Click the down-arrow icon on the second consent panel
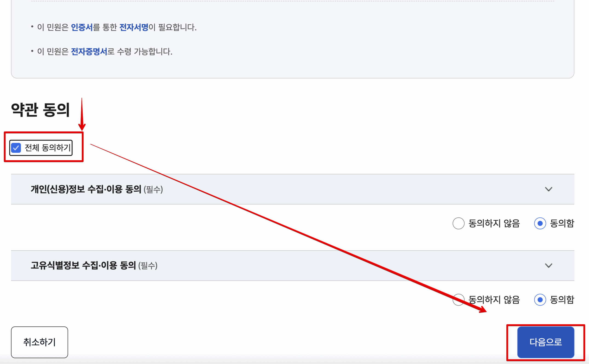 coord(548,266)
